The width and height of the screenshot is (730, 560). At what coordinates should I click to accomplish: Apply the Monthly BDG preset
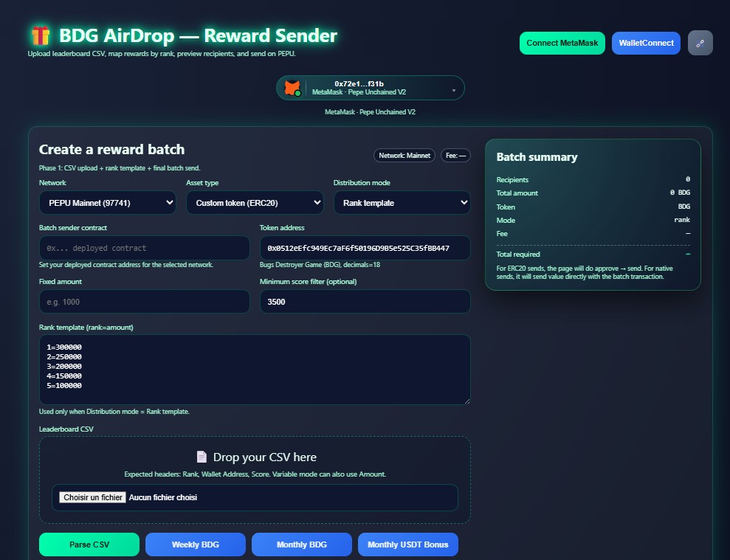301,545
